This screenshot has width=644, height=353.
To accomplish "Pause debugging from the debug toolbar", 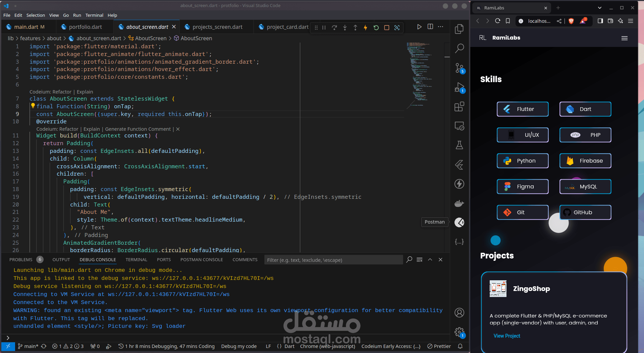I will coord(324,27).
